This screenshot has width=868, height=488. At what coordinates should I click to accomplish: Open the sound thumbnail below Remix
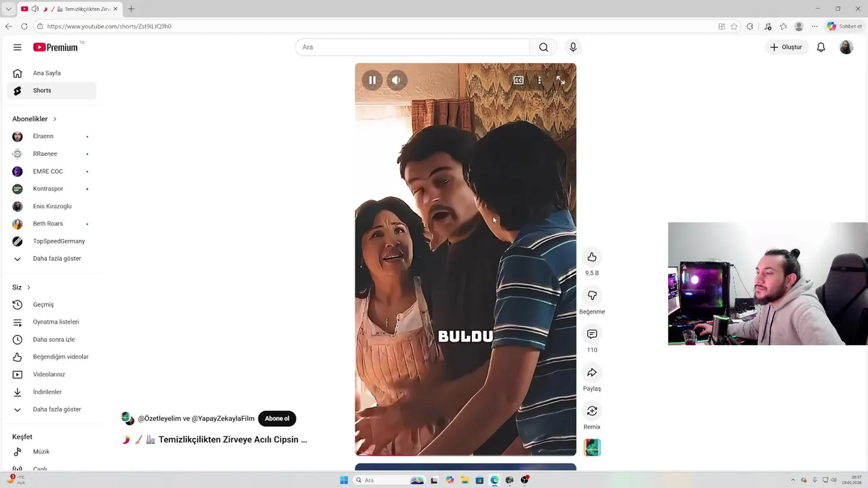coord(592,447)
